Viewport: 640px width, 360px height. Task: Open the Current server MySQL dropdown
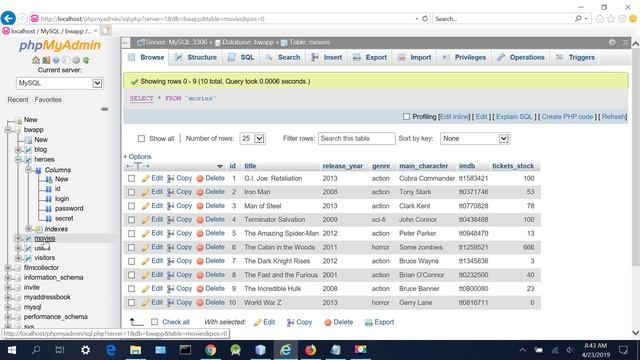tap(60, 83)
